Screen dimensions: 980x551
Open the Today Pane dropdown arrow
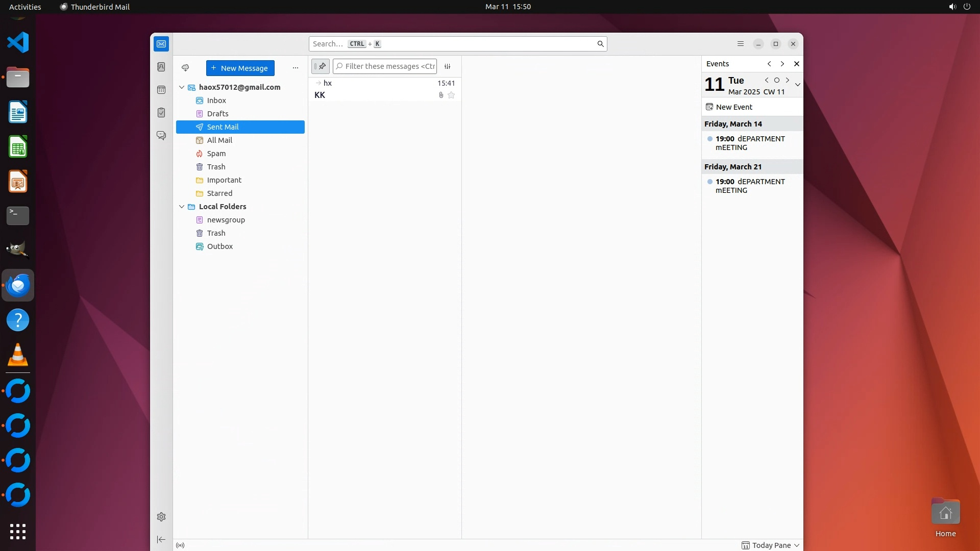coord(797,545)
